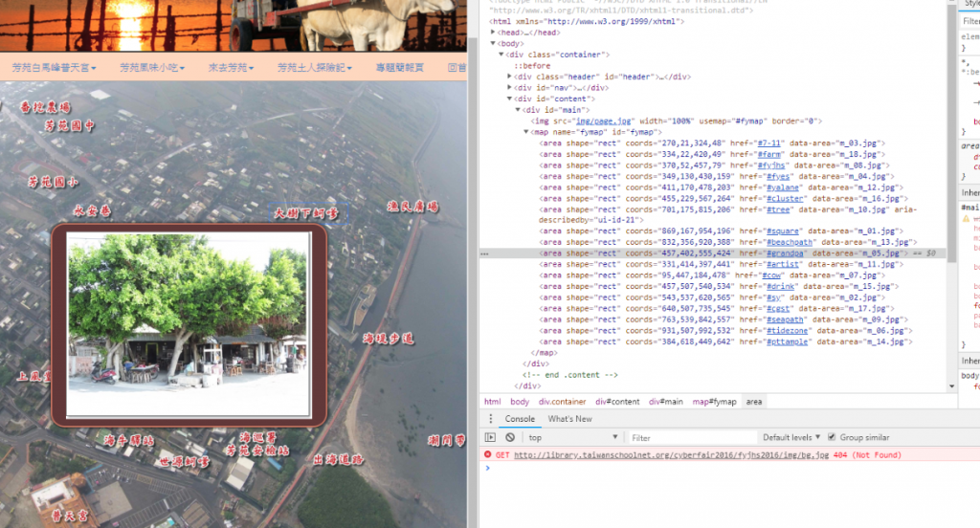The image size is (980, 528).
Task: Expand the div class header node
Action: pos(509,77)
